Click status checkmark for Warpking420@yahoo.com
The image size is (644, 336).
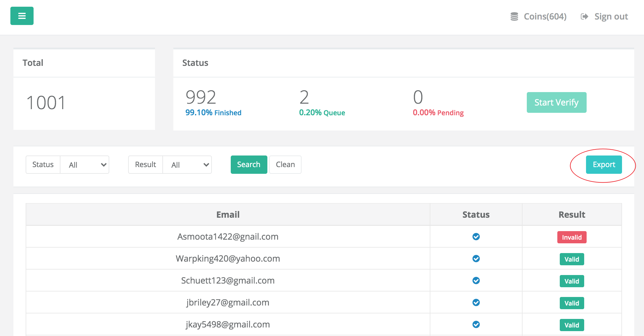coord(476,259)
